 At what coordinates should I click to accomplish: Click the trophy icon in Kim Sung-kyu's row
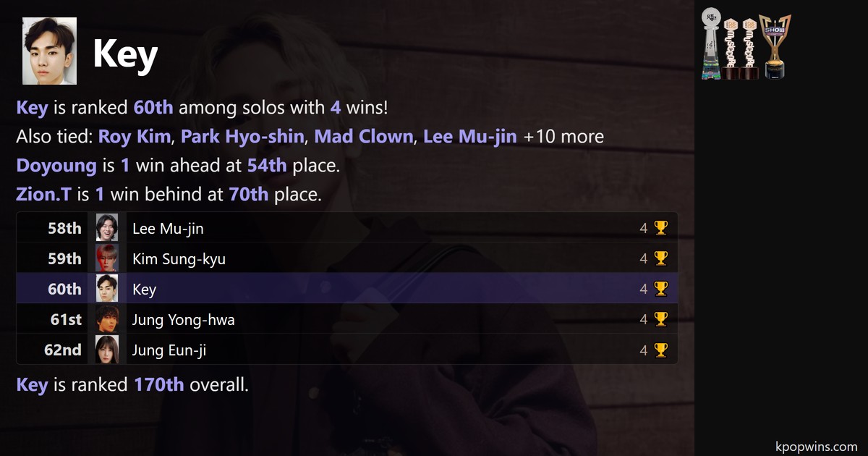[x=660, y=259]
